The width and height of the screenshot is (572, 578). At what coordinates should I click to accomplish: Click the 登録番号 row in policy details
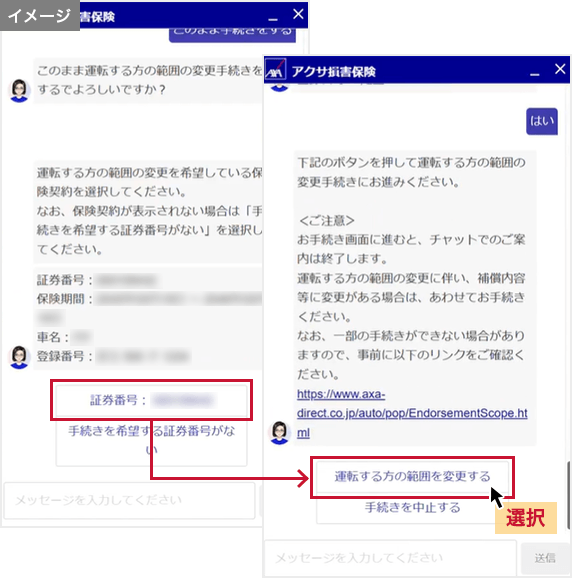[114, 356]
